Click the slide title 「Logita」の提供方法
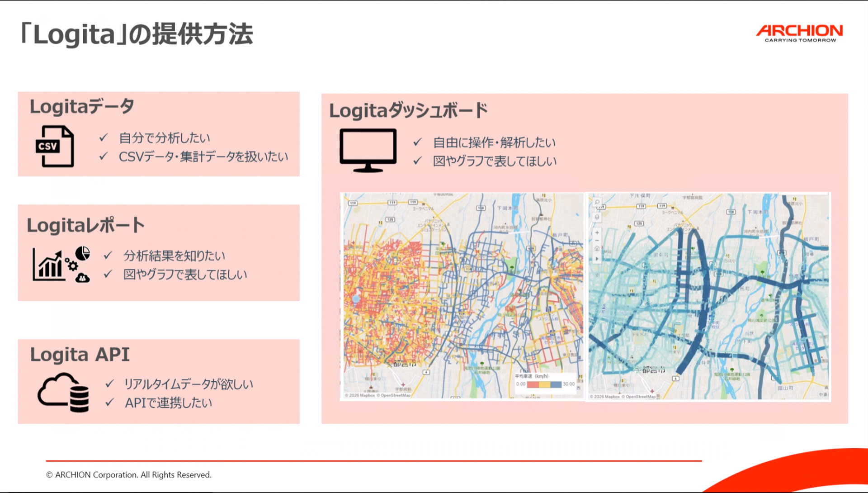Image resolution: width=868 pixels, height=493 pixels. coord(136,34)
